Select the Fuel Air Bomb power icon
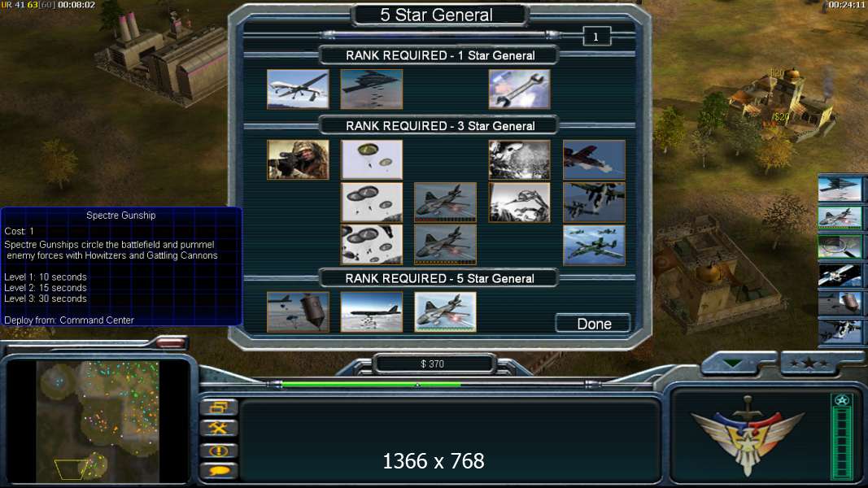This screenshot has width=868, height=488. point(298,312)
